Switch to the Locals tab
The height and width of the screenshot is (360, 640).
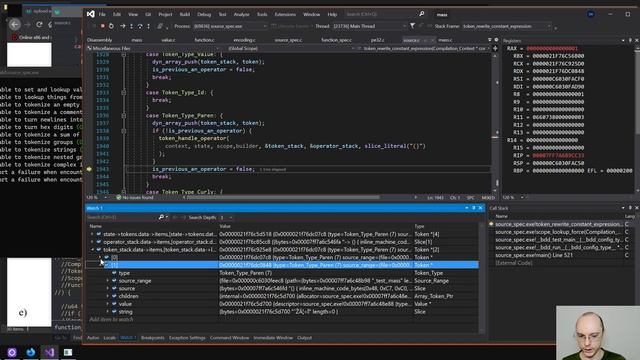[109, 338]
